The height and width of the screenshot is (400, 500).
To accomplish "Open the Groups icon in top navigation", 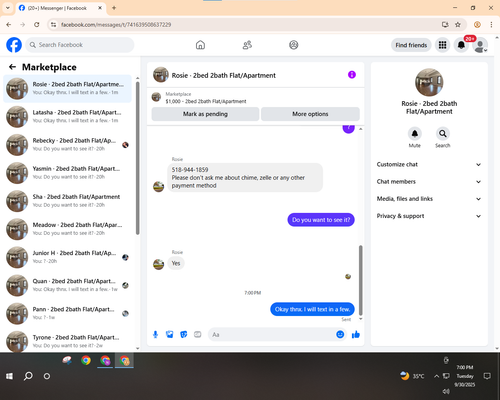I will pyautogui.click(x=294, y=45).
